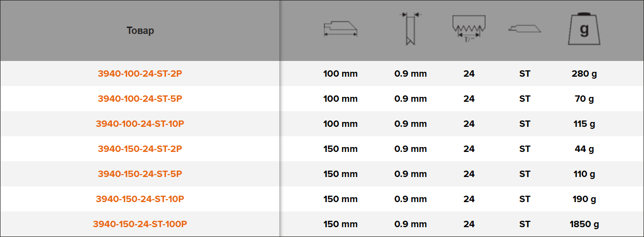This screenshot has height=237, width=644.
Task: Click the blade thickness icon
Action: pyautogui.click(x=409, y=30)
